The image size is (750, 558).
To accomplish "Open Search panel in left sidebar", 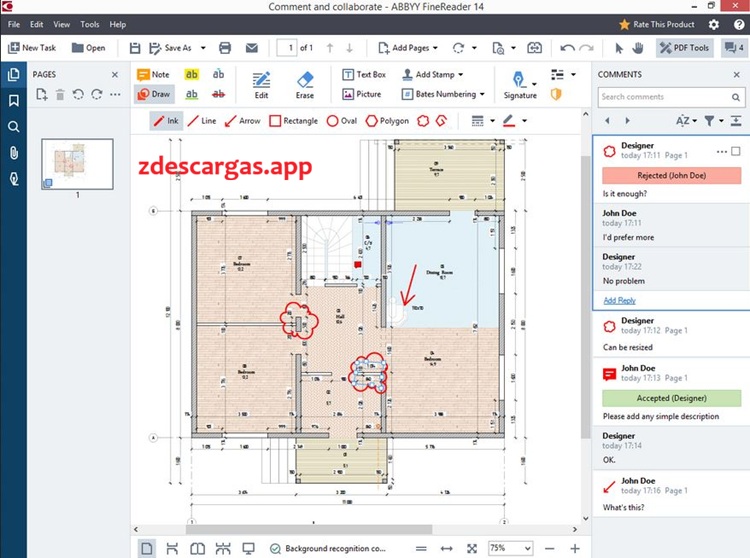I will pos(13,127).
